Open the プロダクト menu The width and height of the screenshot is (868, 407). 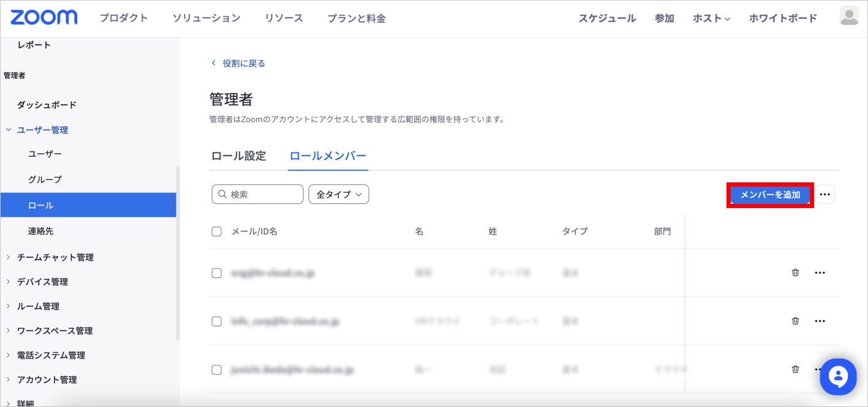[124, 18]
